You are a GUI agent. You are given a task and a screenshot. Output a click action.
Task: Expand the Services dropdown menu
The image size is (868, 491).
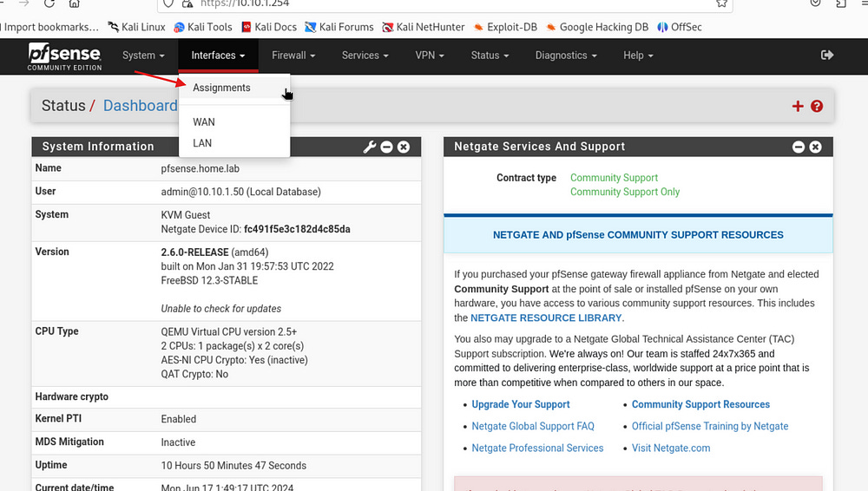pyautogui.click(x=365, y=56)
